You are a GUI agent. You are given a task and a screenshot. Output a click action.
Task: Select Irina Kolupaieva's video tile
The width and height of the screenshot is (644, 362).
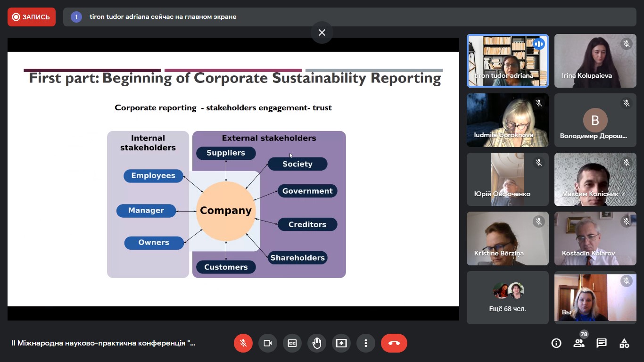tap(595, 61)
